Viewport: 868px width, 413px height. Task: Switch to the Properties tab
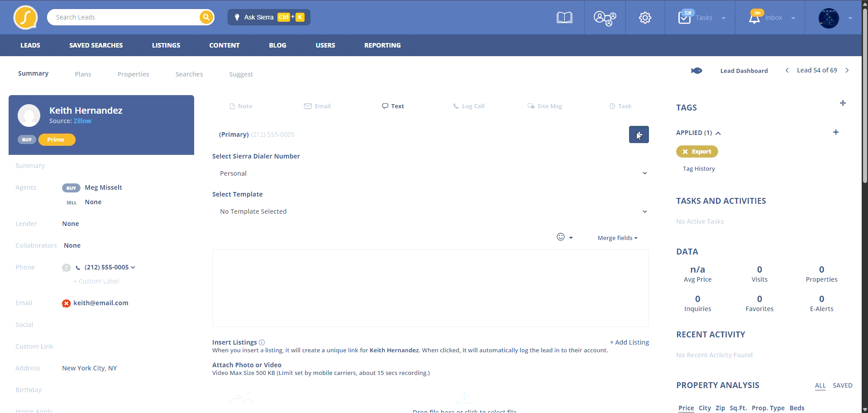coord(133,74)
